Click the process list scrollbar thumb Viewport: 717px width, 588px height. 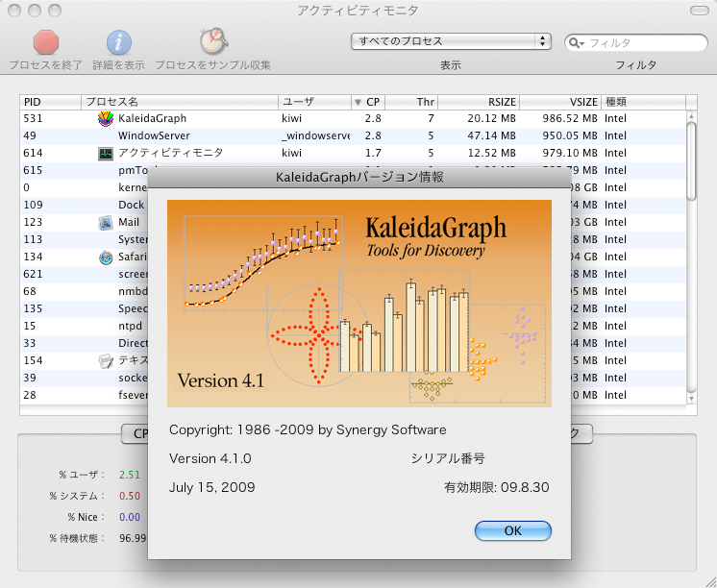(x=691, y=160)
